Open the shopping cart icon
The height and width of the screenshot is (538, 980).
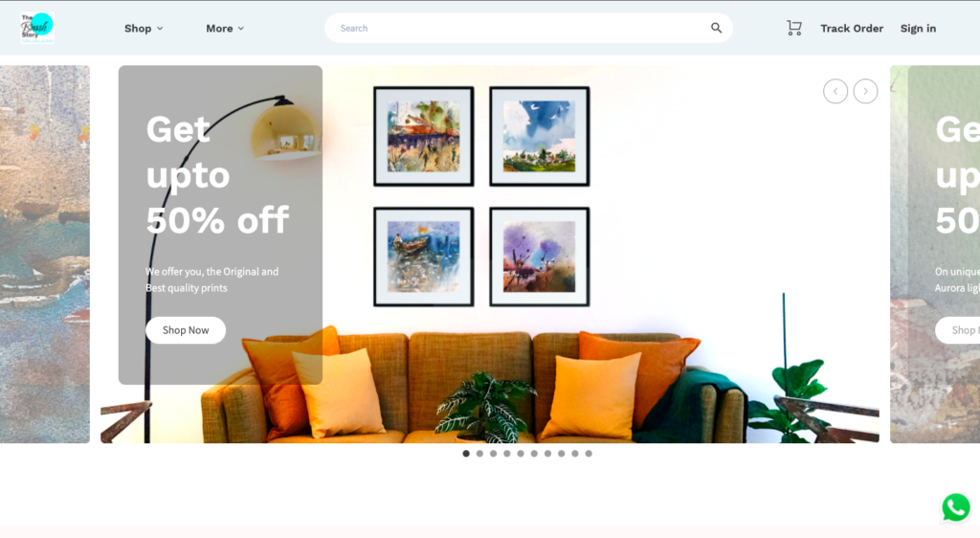793,28
